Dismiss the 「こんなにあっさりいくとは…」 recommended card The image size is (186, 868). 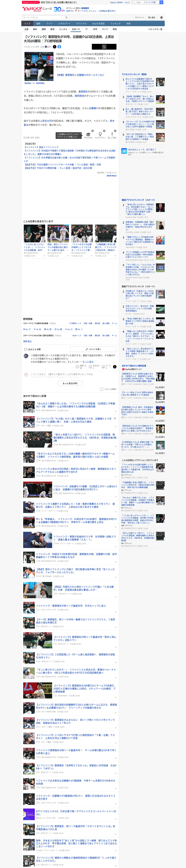pos(44,256)
